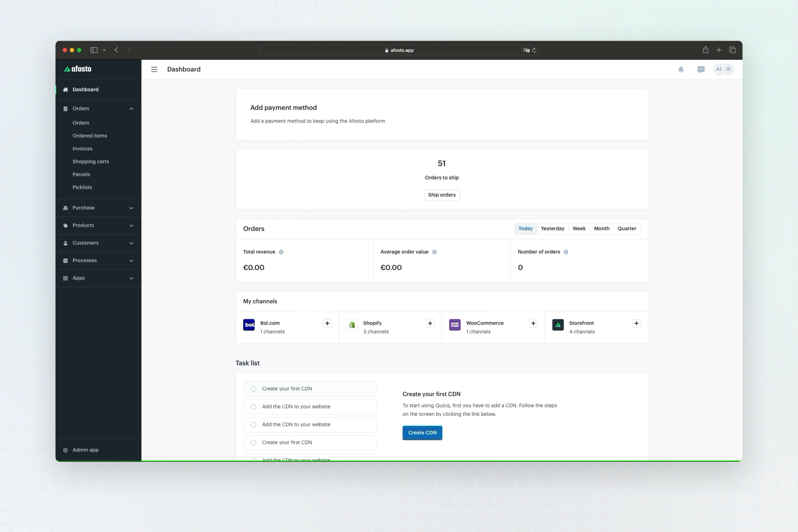Screen dimensions: 798x532
Task: Open the notifications bell icon
Action: (681, 69)
